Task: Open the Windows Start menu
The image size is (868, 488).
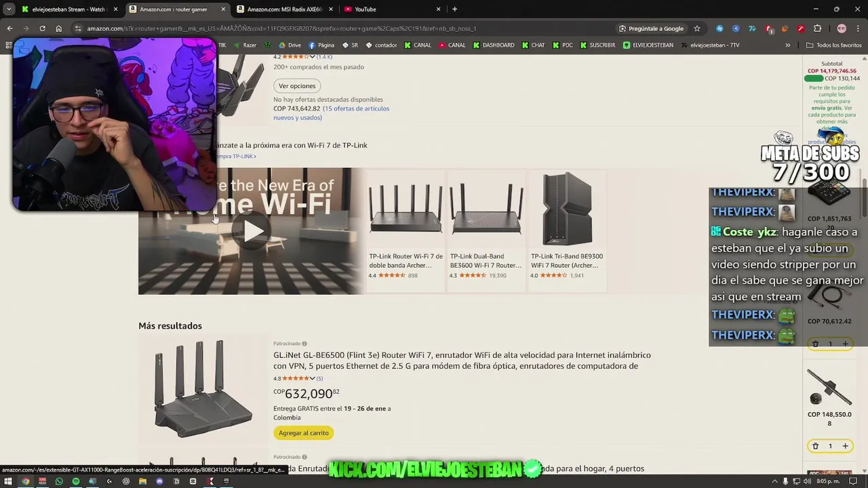Action: click(x=8, y=481)
